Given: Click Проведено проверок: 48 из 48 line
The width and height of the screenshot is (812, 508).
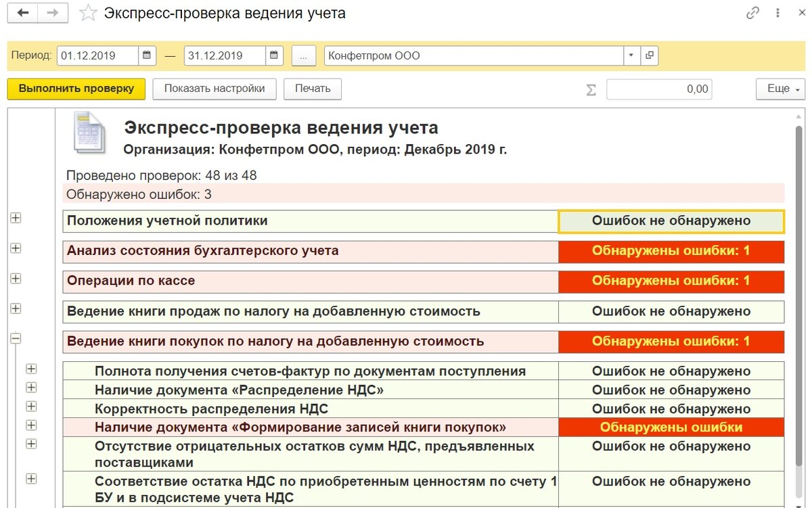Looking at the screenshot, I should 161,176.
